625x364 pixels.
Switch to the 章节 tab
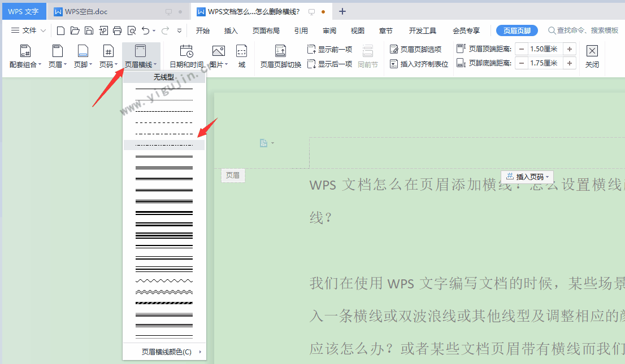pyautogui.click(x=385, y=30)
